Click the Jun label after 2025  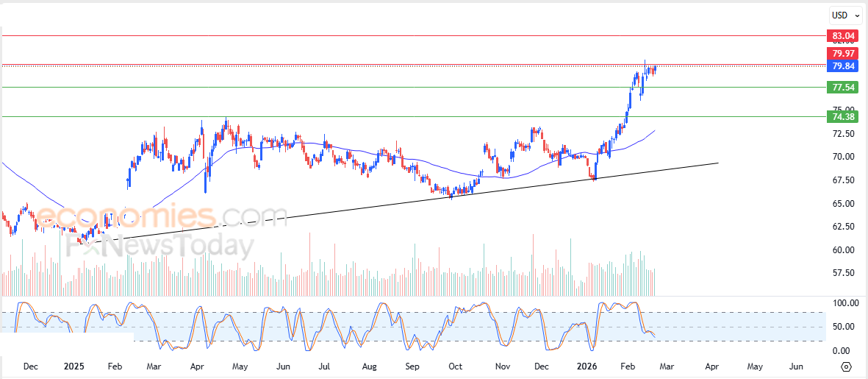click(283, 366)
